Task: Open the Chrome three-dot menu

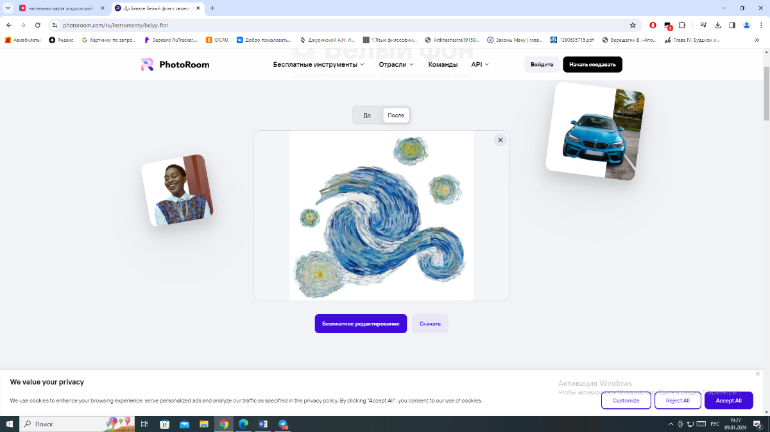Action: 761,25
